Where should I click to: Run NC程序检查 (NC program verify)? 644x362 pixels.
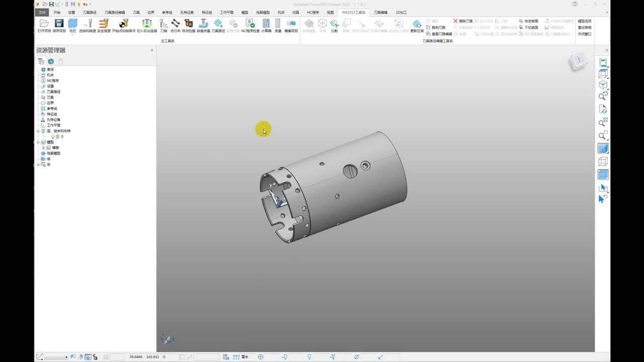(250, 26)
